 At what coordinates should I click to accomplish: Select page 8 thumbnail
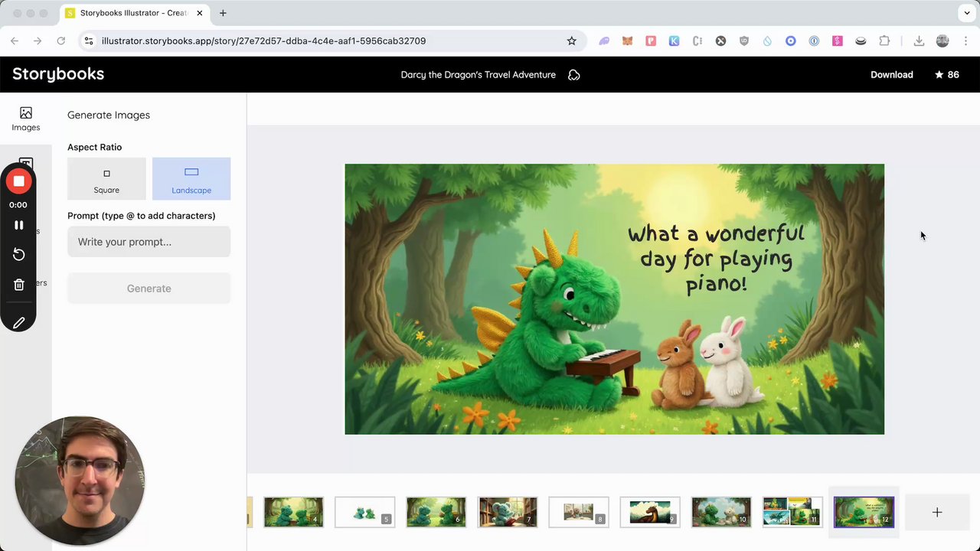(x=579, y=512)
